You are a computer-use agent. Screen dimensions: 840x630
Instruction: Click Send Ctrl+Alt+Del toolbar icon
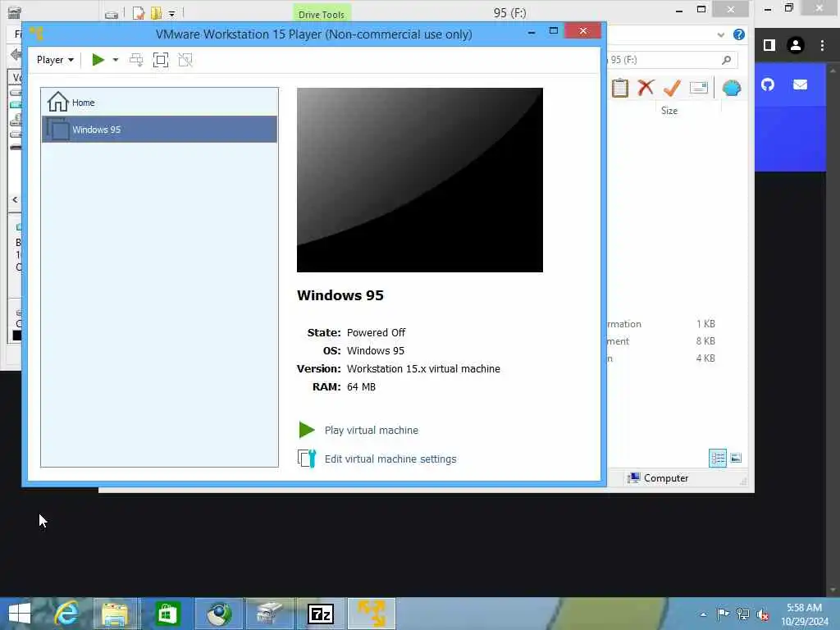pyautogui.click(x=136, y=60)
